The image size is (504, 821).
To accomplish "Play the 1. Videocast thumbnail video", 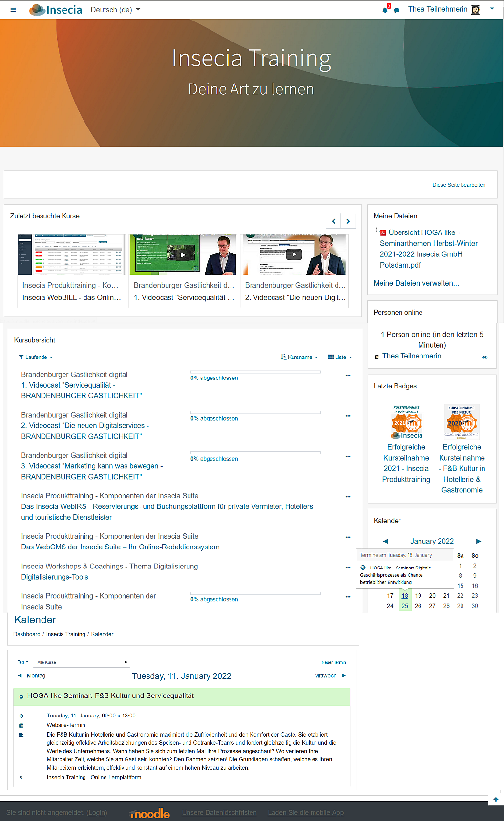I will (x=183, y=255).
